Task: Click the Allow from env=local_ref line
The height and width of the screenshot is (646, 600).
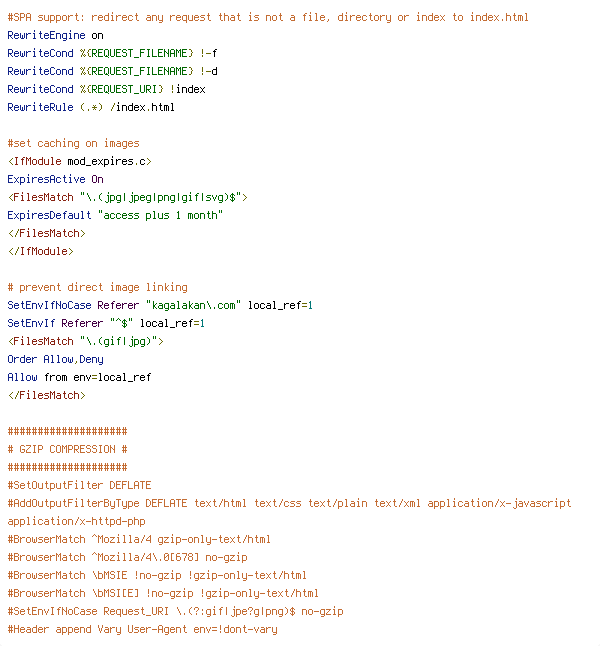Action: 79,377
